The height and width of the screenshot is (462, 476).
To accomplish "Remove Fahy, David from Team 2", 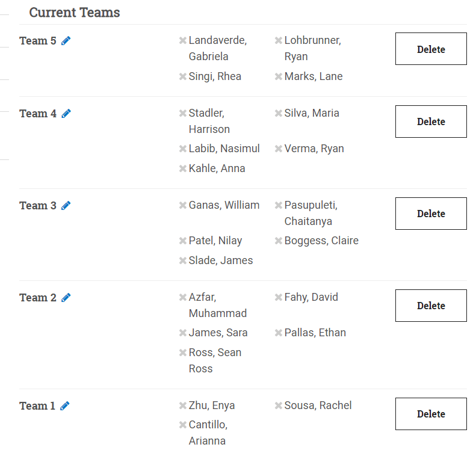I will click(279, 297).
